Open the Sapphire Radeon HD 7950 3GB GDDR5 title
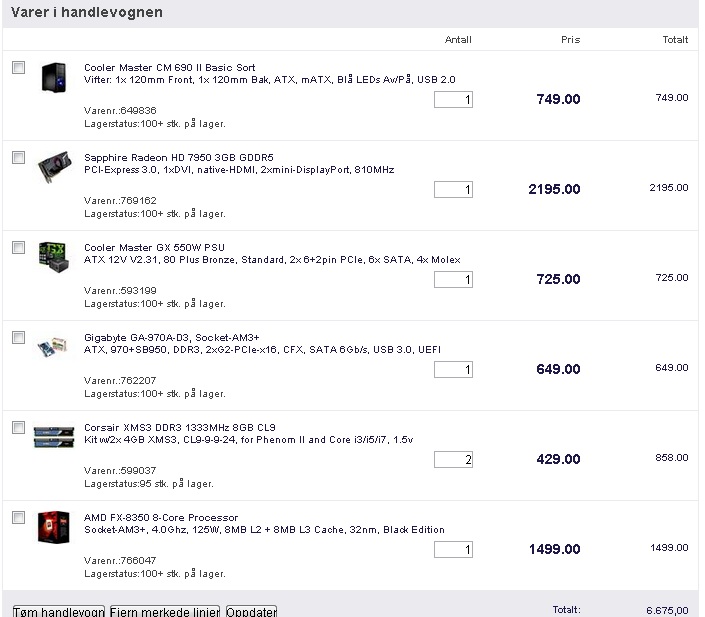The width and height of the screenshot is (705, 617). click(x=178, y=157)
